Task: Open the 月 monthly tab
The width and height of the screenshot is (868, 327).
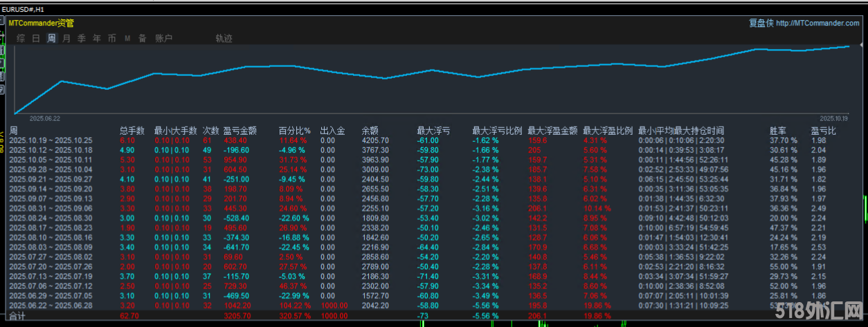Action: [66, 39]
